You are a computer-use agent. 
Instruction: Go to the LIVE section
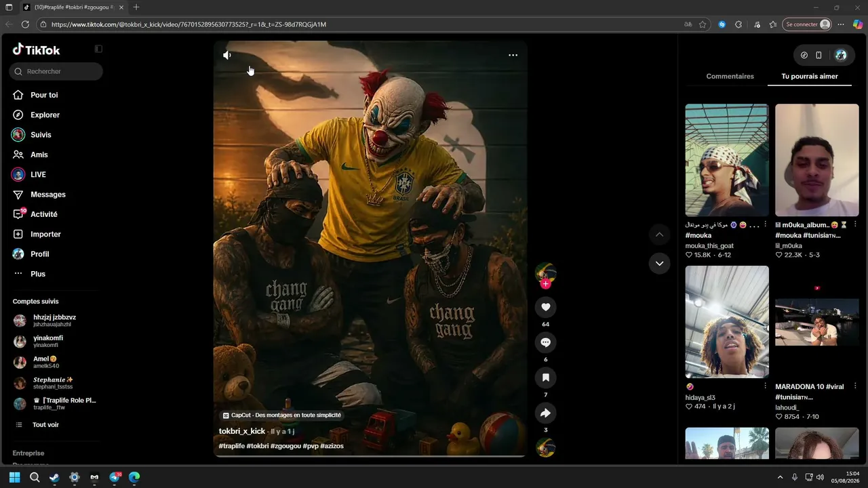pyautogui.click(x=38, y=175)
